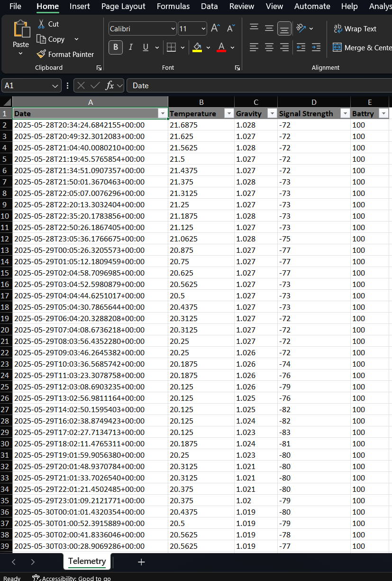
Task: Open the Signal Strength filter dropdown
Action: (345, 113)
